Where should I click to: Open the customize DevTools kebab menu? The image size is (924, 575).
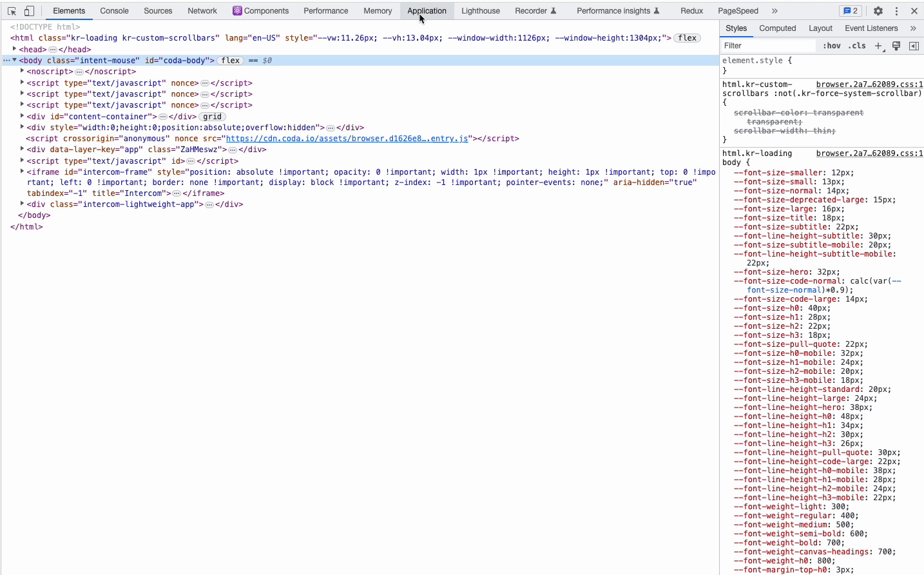(896, 11)
